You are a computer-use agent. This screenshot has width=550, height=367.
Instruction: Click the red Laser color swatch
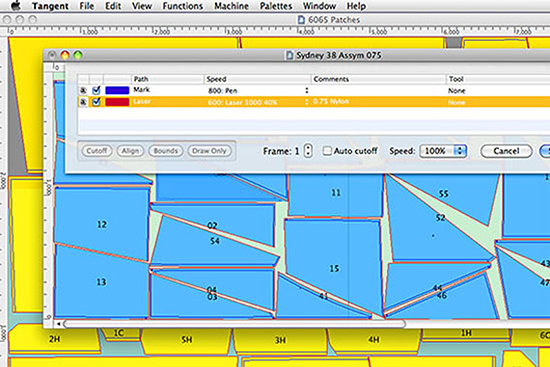(117, 102)
